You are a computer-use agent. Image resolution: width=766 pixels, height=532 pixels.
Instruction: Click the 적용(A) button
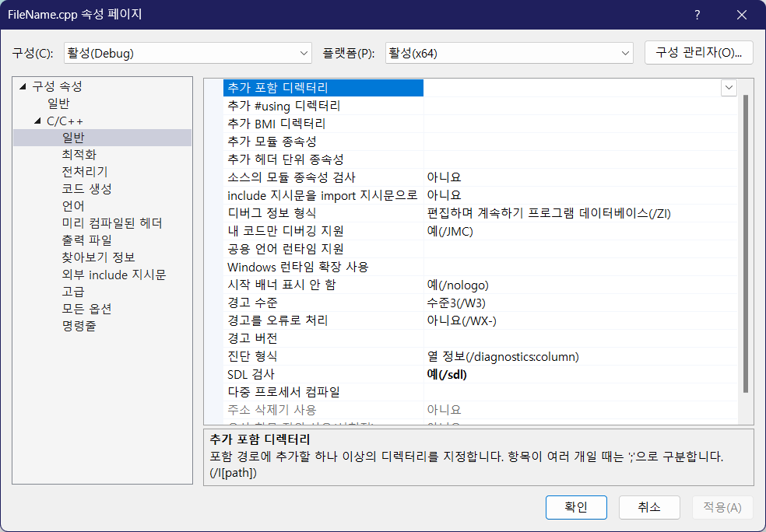click(722, 507)
